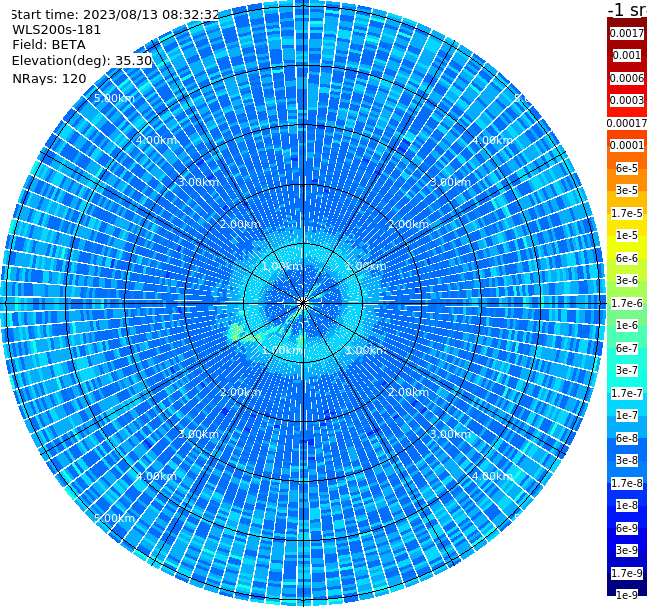This screenshot has width=647, height=607.
Task: Click the '1e-8' colorbar tick label
Action: coord(627,505)
